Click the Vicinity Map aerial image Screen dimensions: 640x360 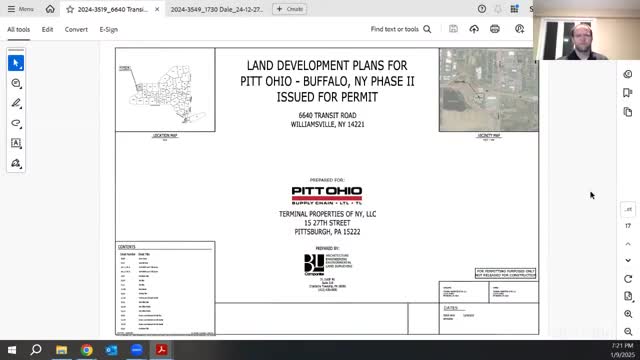click(x=489, y=90)
